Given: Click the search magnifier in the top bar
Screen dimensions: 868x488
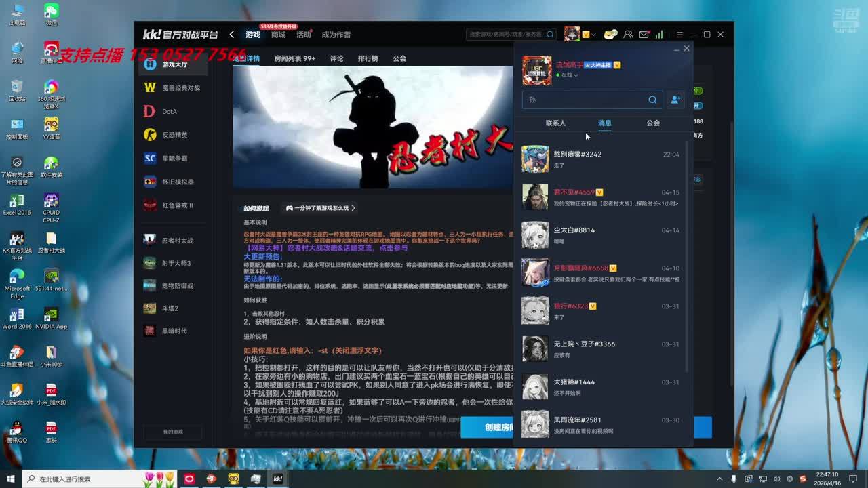Looking at the screenshot, I should 550,35.
